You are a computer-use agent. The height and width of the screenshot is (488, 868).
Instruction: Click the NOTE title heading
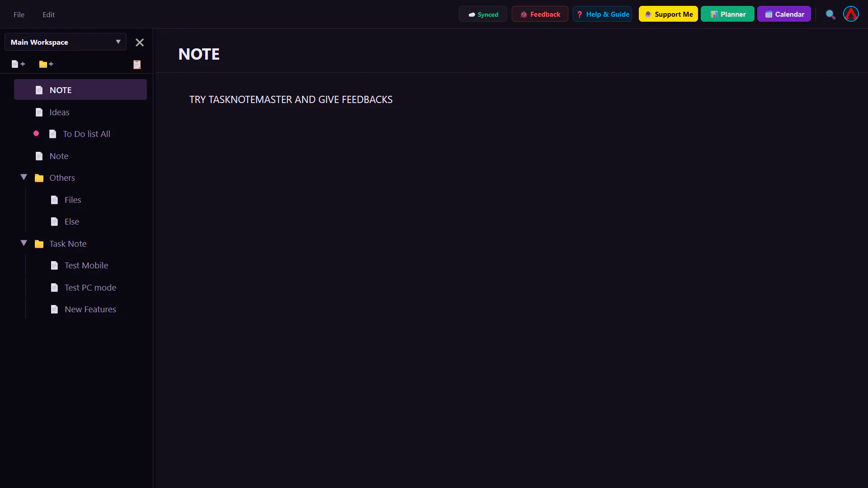pos(199,54)
